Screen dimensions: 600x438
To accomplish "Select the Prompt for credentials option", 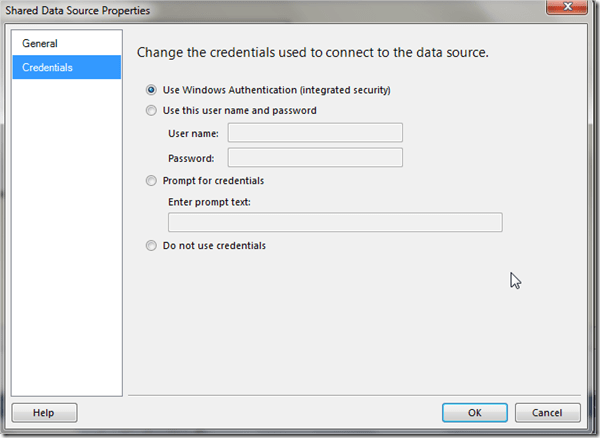I will [152, 181].
